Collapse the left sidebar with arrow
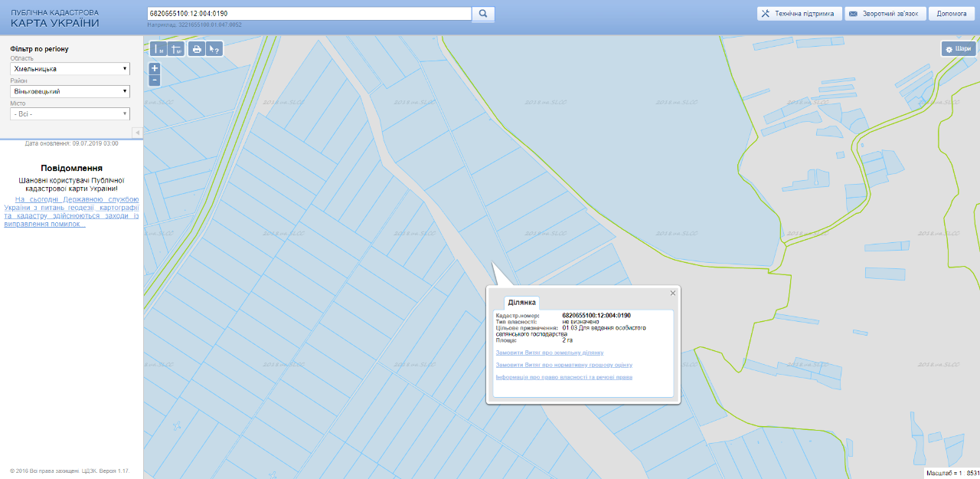Viewport: 980px width, 479px height. point(138,133)
